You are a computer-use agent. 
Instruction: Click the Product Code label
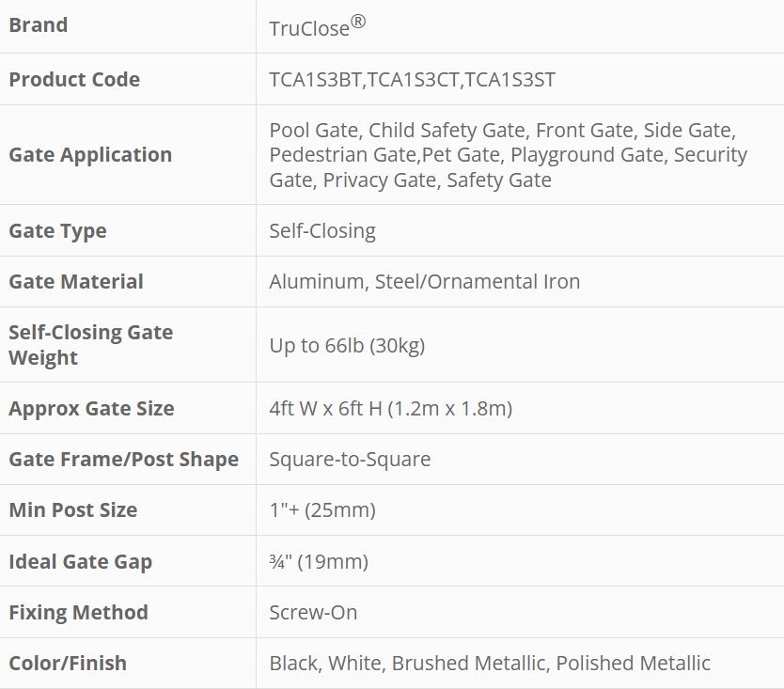74,80
